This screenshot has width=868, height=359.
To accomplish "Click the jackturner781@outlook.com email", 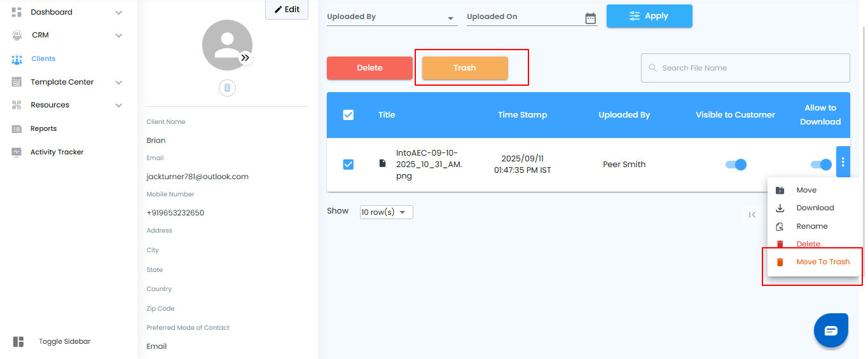I will pos(197,177).
